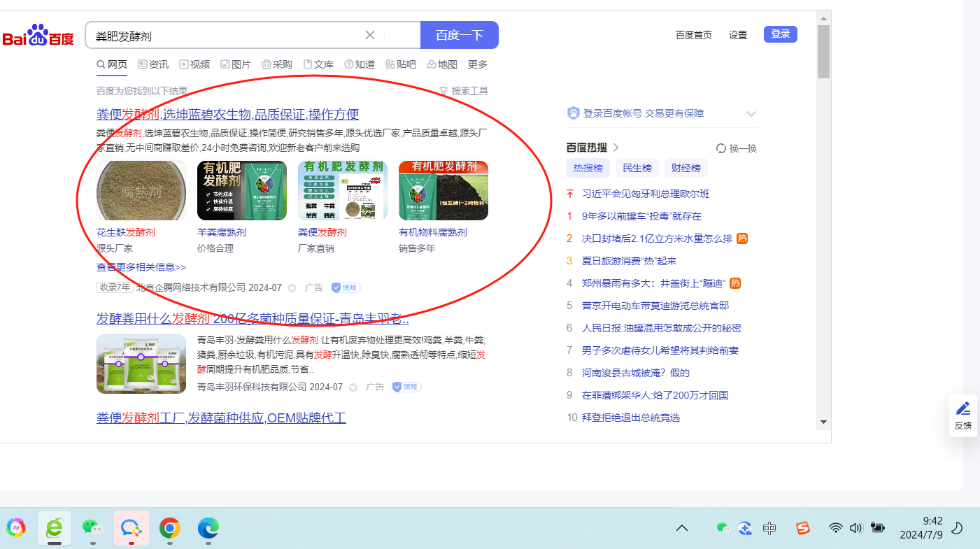Click the Baidu logo
This screenshot has width=980, height=549.
point(38,36)
